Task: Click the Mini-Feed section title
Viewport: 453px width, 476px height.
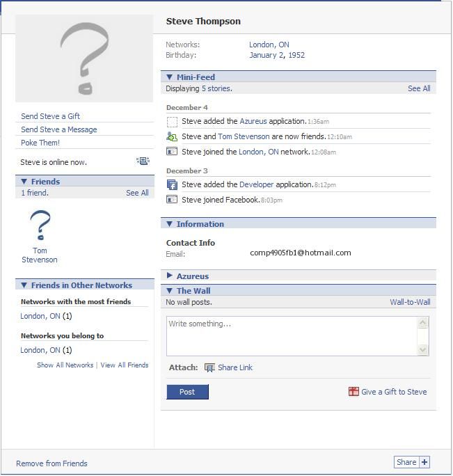Action: click(x=196, y=77)
